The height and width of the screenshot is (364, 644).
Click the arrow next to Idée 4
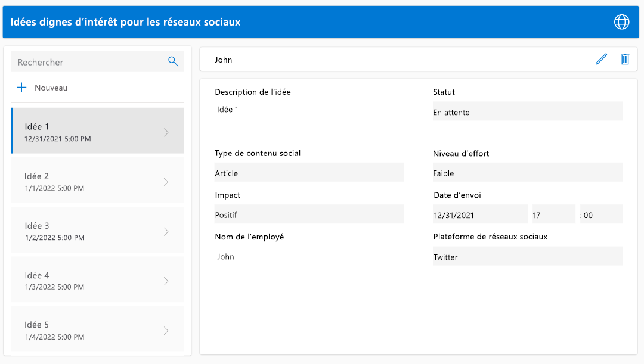click(166, 281)
